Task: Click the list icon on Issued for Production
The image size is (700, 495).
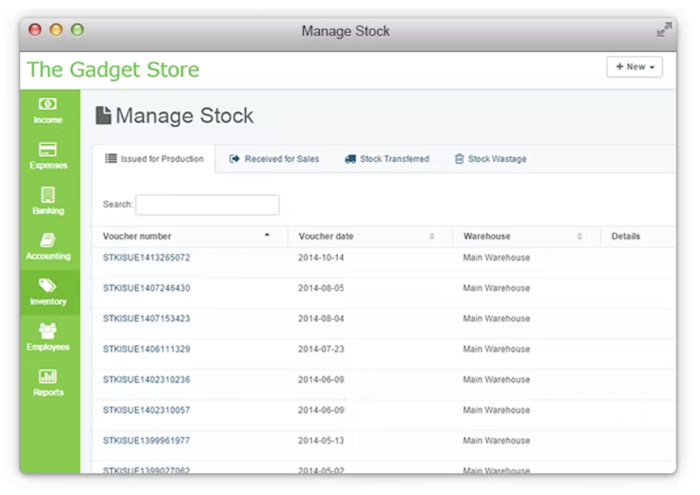Action: 111,158
